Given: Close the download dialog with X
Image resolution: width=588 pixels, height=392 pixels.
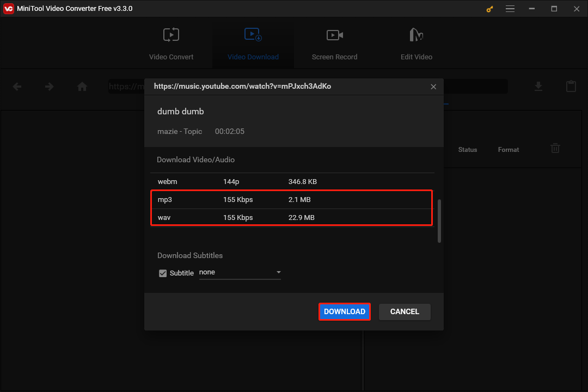Looking at the screenshot, I should pyautogui.click(x=433, y=87).
